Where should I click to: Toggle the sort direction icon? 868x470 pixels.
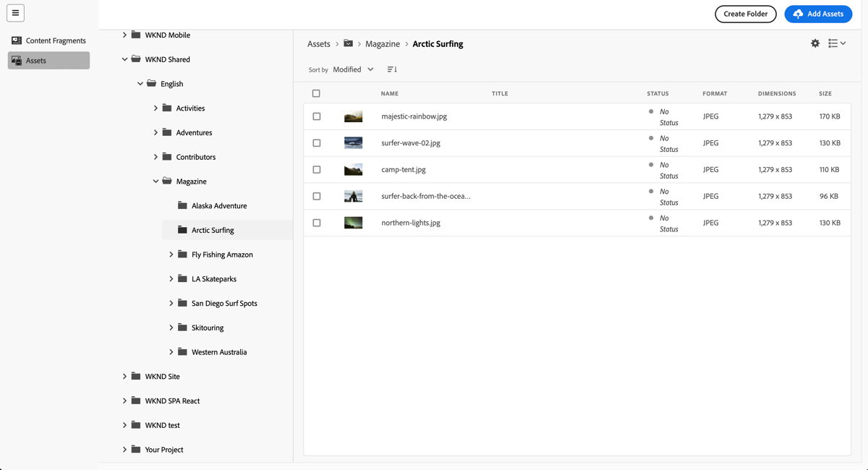(391, 69)
